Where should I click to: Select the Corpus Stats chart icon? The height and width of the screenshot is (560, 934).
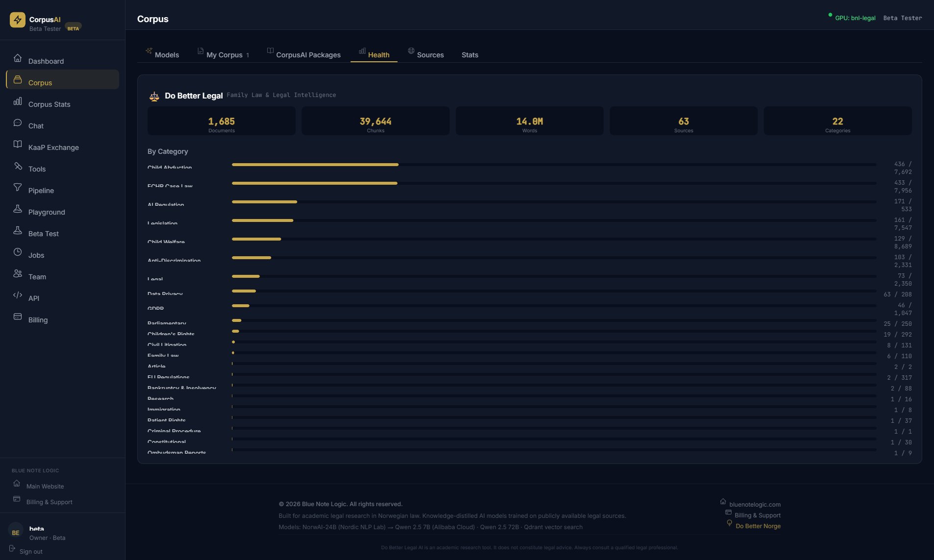18,101
